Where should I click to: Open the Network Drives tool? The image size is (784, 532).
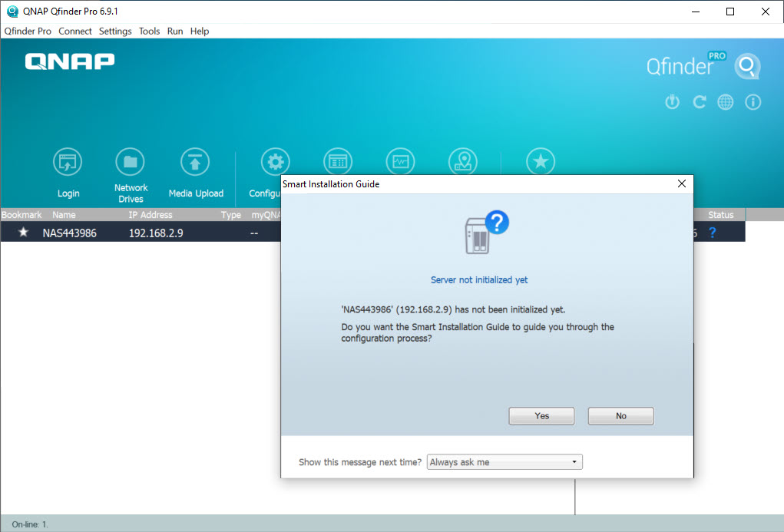point(130,162)
